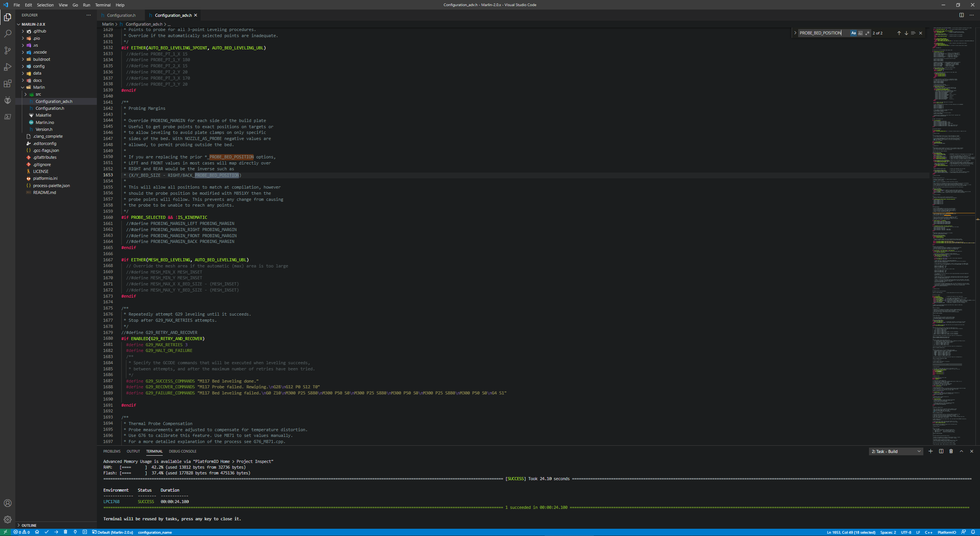Maximize the panel with up chevron
The image size is (980, 536).
click(961, 451)
